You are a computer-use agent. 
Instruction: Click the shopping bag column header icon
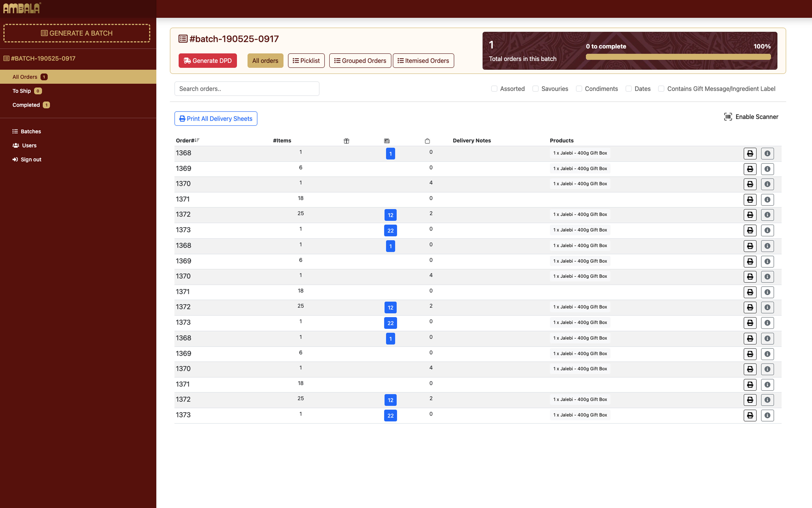pos(427,141)
